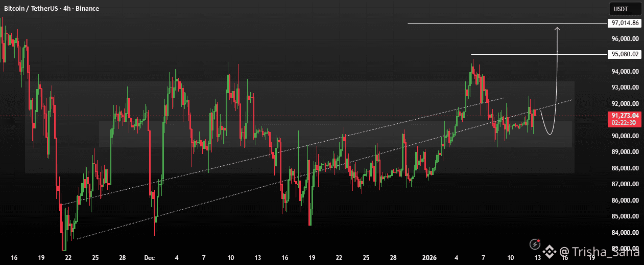Screen dimensions: 644x265
Task: Click the 88,000.00 price axis label
Action: 625,168
